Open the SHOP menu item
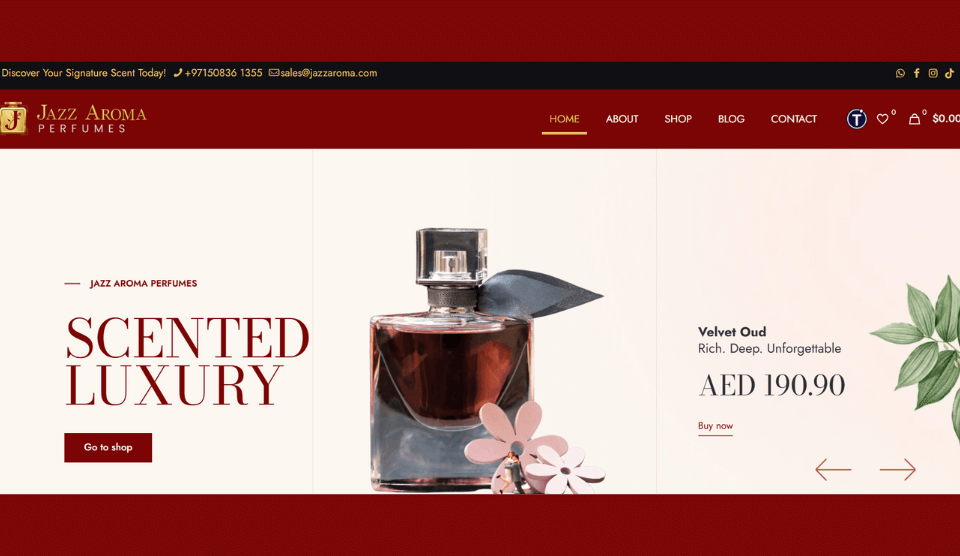This screenshot has width=960, height=556. coord(678,119)
